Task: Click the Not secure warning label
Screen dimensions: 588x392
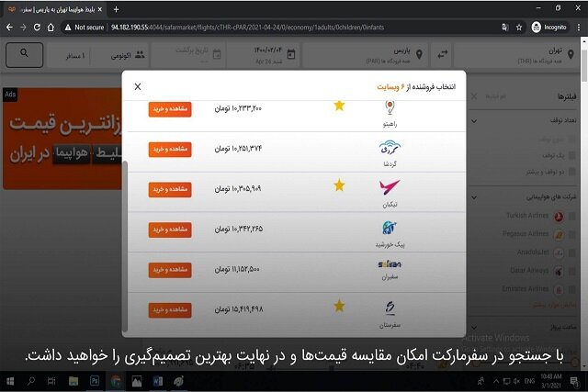Action: point(85,27)
